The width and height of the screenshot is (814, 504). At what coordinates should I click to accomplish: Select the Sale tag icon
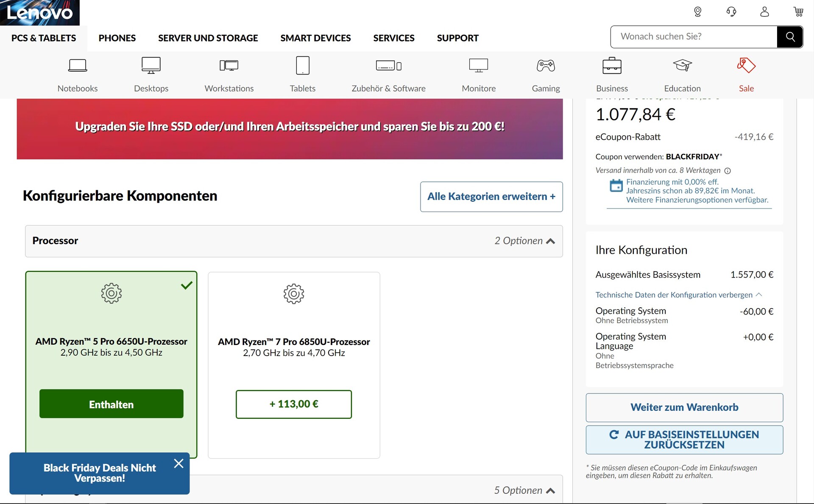coord(746,66)
